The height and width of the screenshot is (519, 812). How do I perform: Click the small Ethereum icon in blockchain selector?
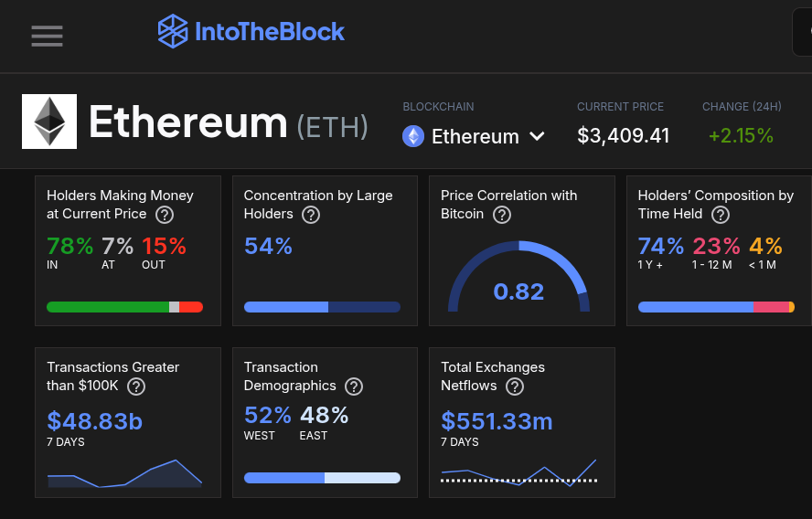tap(414, 136)
